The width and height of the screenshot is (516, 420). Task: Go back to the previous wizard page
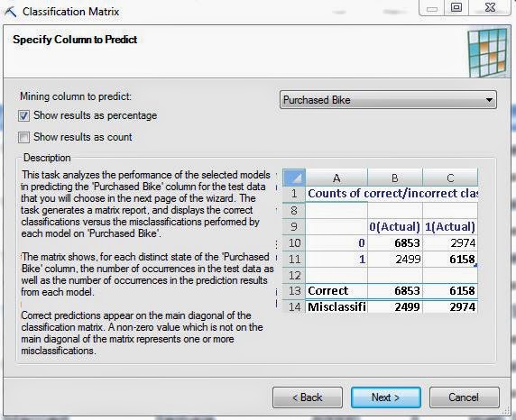(308, 397)
